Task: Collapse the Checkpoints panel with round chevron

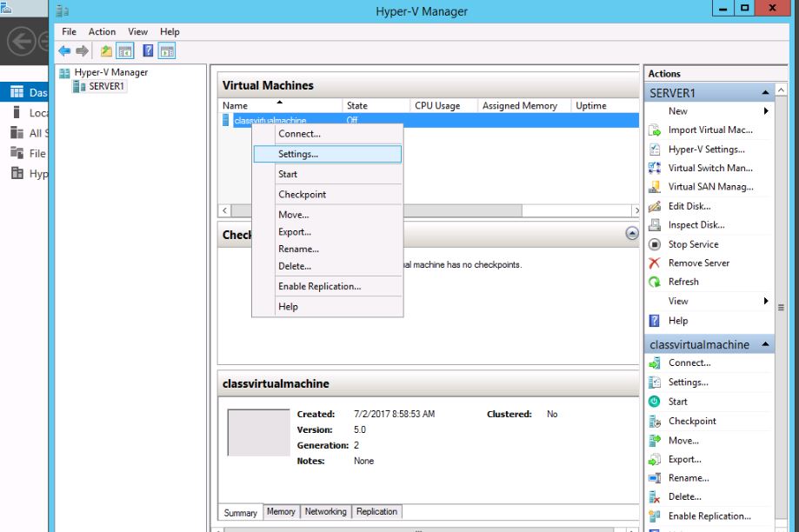Action: [632, 234]
